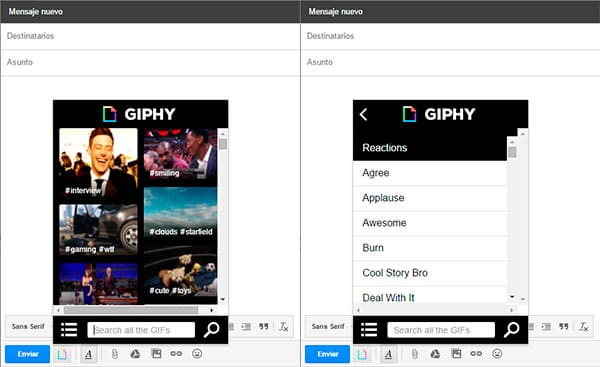Insert emoji icon in left compose toolbar
This screenshot has height=367, width=600.
point(197,354)
